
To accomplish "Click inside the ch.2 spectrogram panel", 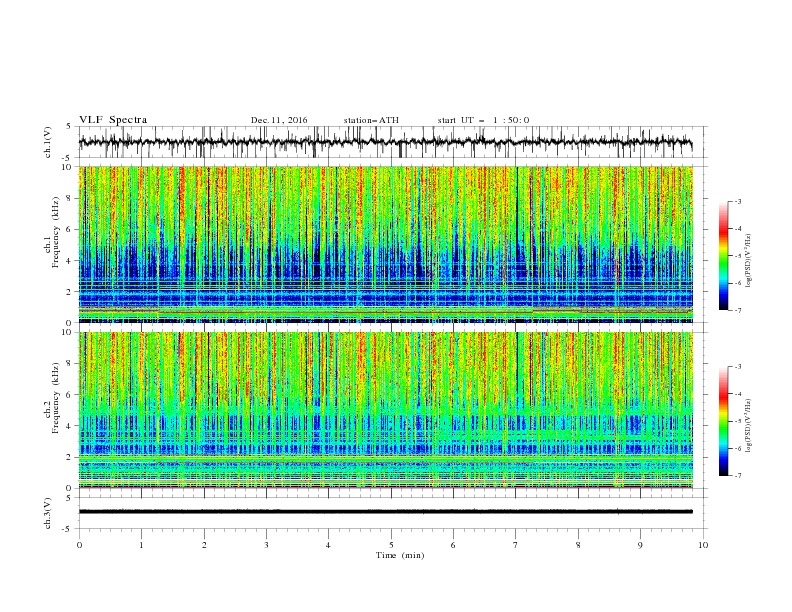I will click(386, 410).
